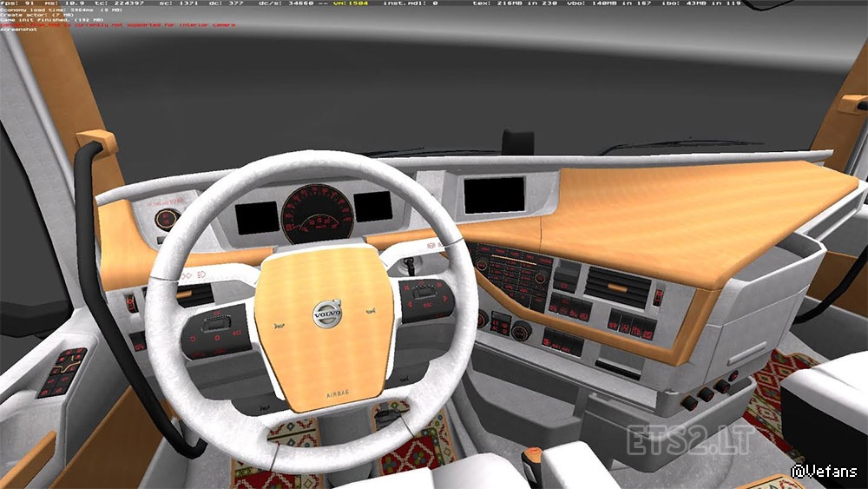Click the CD slot at the console bottom

(618, 369)
